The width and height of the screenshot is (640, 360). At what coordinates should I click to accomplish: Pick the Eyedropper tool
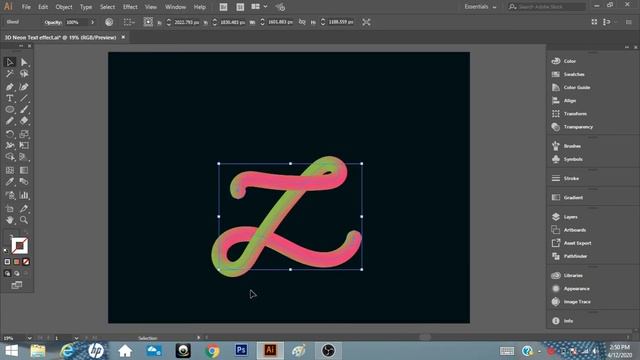pyautogui.click(x=10, y=182)
